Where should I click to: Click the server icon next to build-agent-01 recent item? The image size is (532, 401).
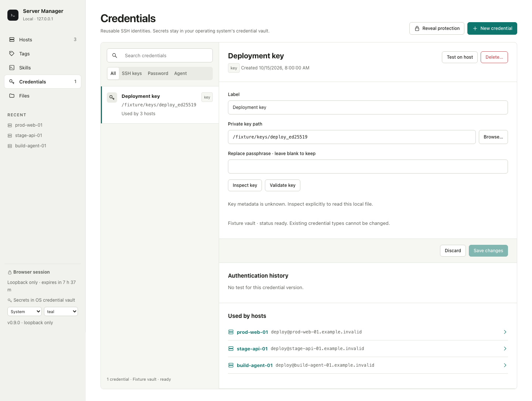[10, 146]
